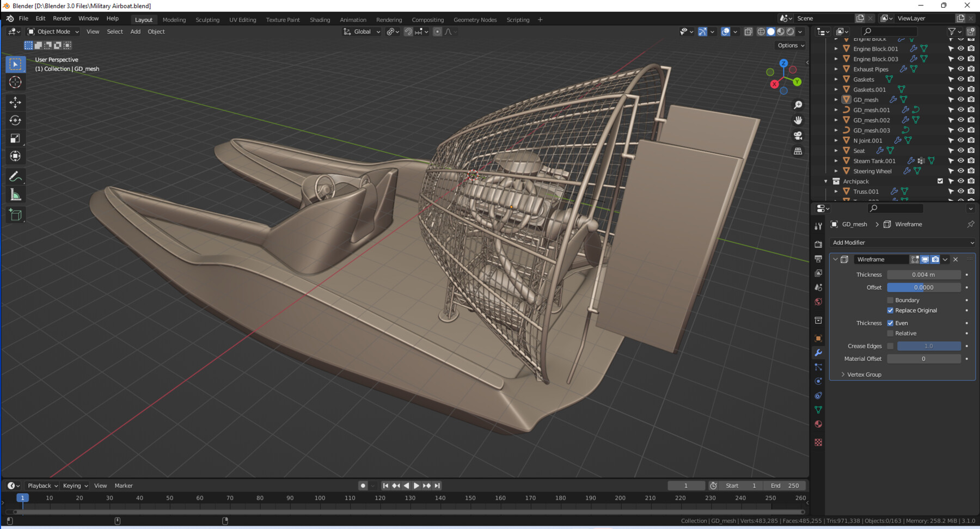Open the Add Modifier dropdown
The image size is (980, 529).
902,243
